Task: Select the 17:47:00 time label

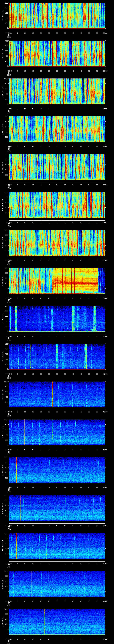Action: coord(9,639)
